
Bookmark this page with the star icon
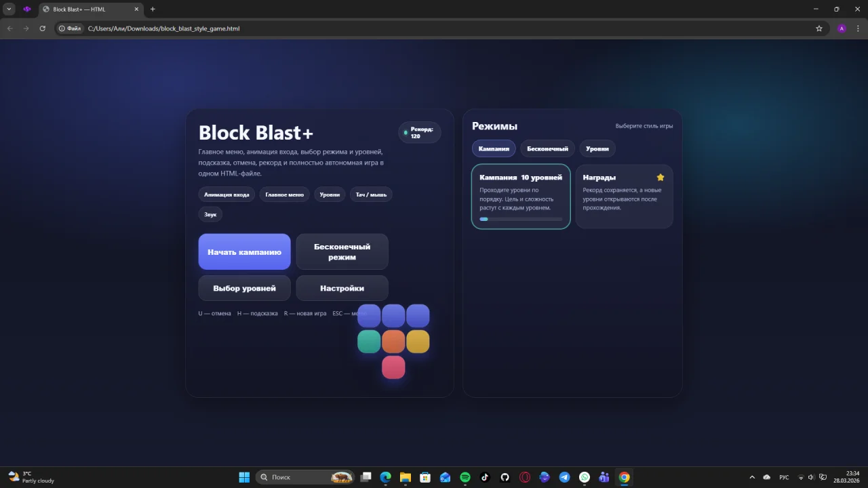tap(819, 28)
